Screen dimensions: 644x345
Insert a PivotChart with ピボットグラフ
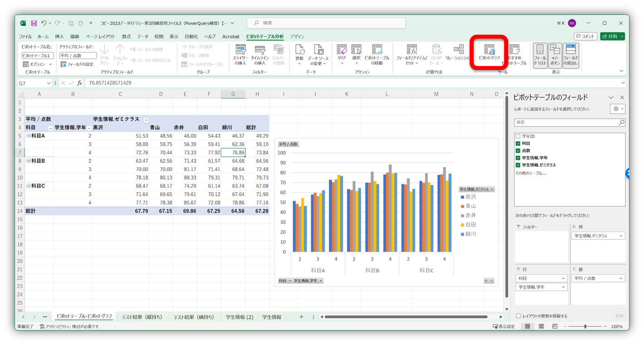click(489, 53)
